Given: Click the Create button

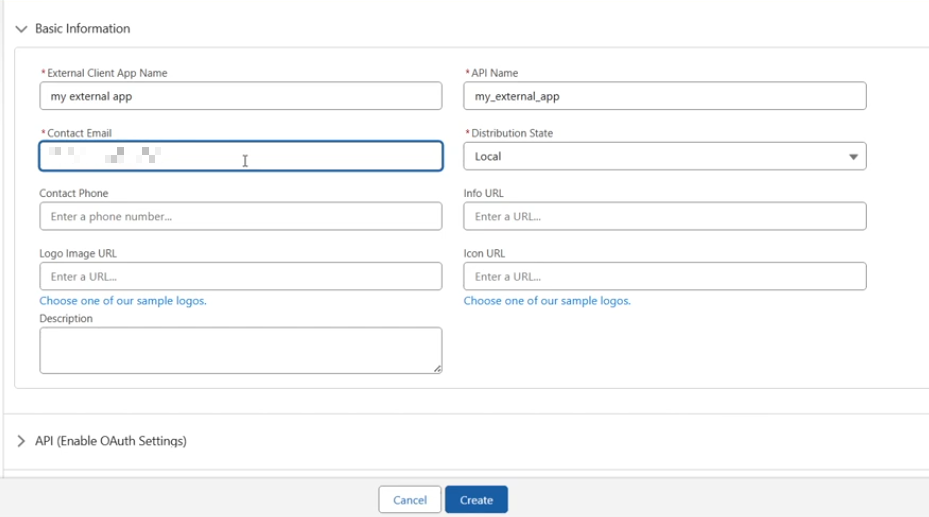Looking at the screenshot, I should (x=476, y=500).
